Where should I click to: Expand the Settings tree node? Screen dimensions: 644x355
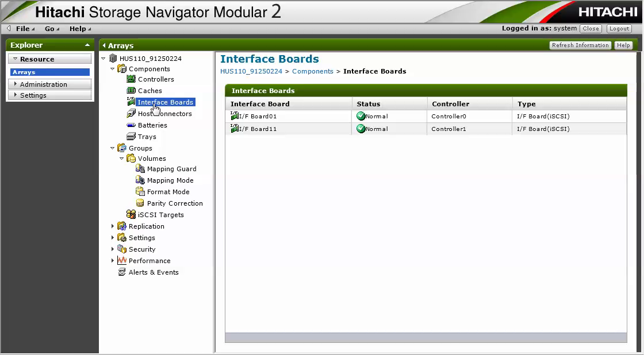pos(113,238)
